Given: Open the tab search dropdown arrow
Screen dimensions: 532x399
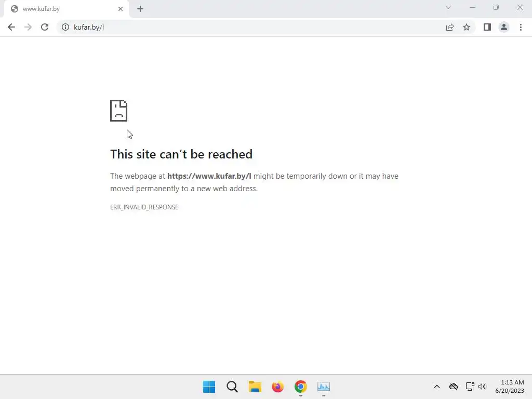Looking at the screenshot, I should pos(448,7).
